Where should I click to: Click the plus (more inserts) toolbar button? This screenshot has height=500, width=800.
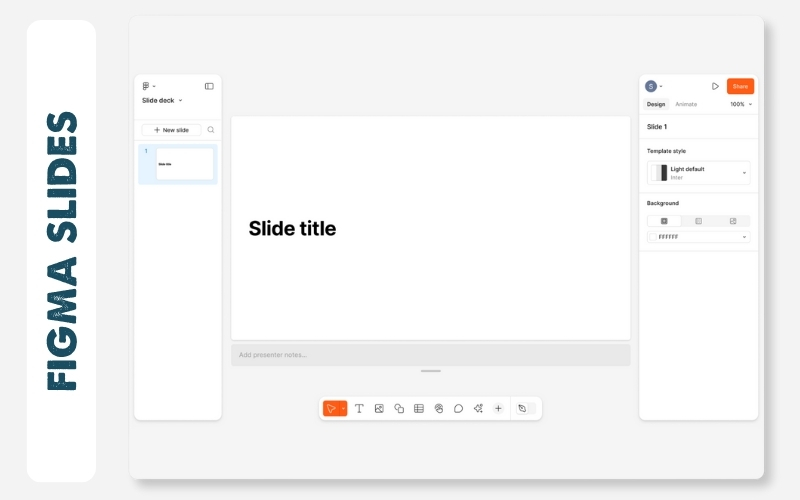tap(498, 409)
